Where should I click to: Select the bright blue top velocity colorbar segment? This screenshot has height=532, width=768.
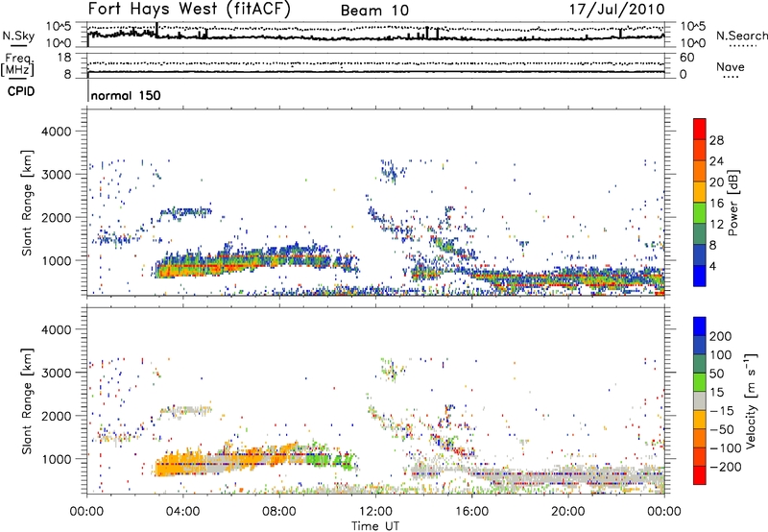(700, 326)
